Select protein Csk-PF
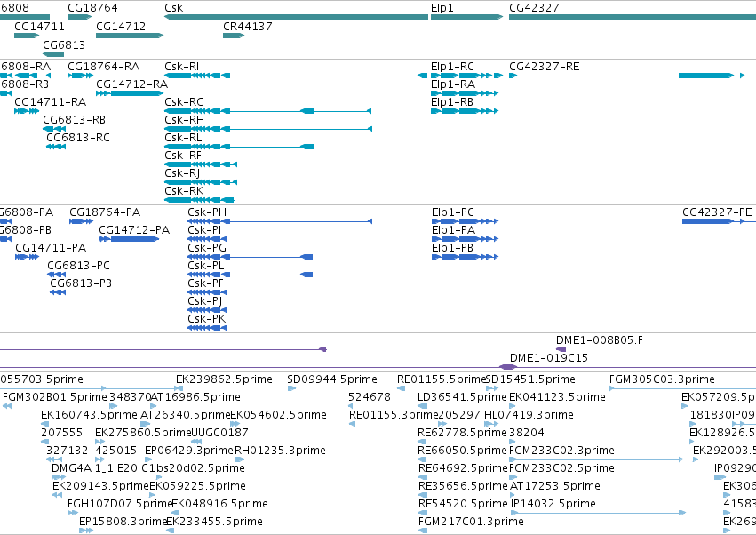 click(205, 283)
